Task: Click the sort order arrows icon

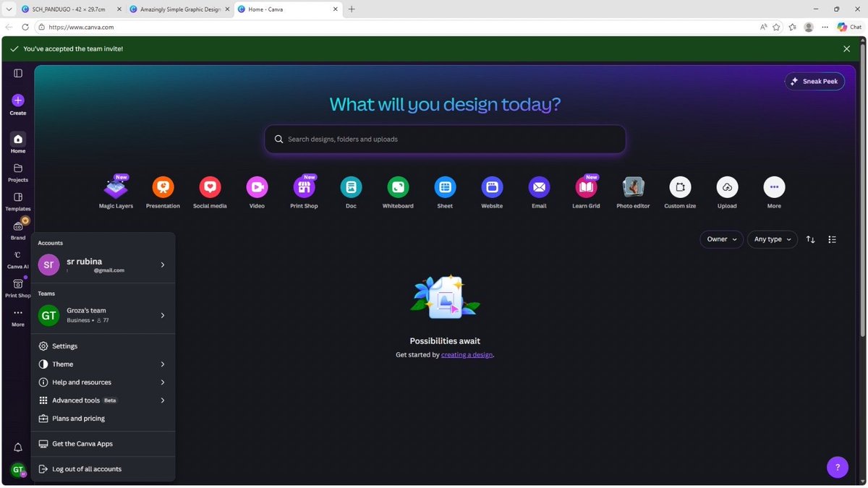Action: tap(811, 239)
